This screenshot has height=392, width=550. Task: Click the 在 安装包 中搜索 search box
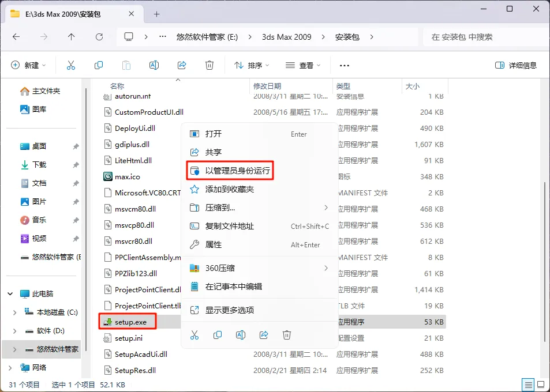[484, 37]
